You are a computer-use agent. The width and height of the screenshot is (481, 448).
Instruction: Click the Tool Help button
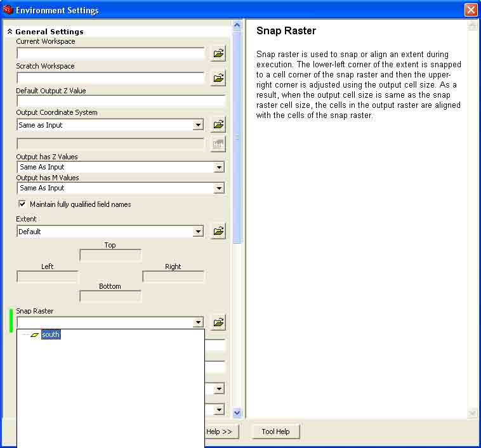click(x=275, y=432)
